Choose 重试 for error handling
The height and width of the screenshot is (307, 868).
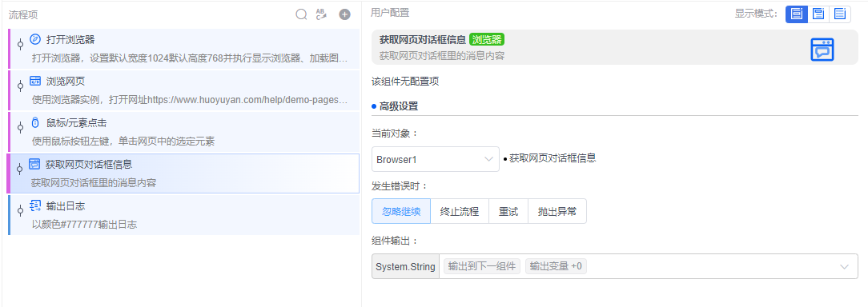(x=508, y=211)
